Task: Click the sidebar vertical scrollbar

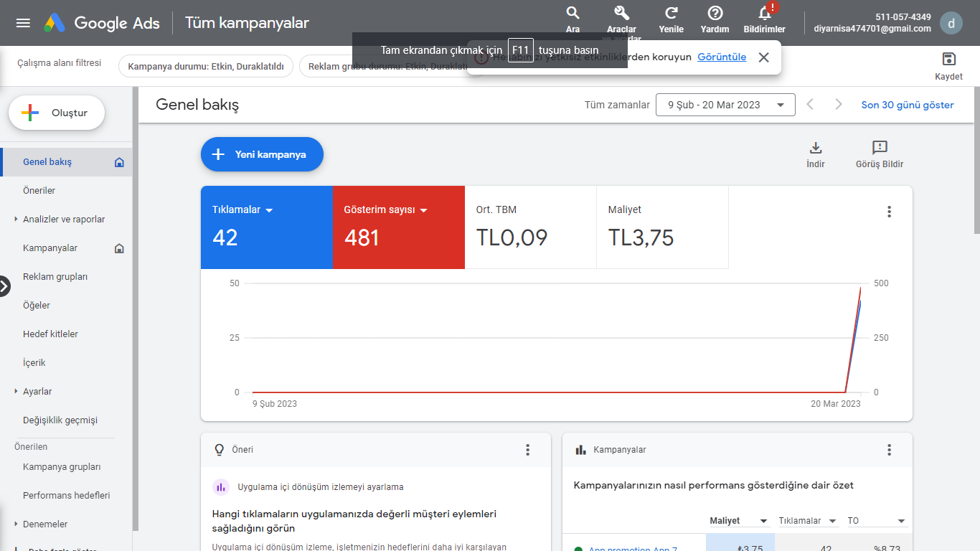Action: click(x=134, y=309)
